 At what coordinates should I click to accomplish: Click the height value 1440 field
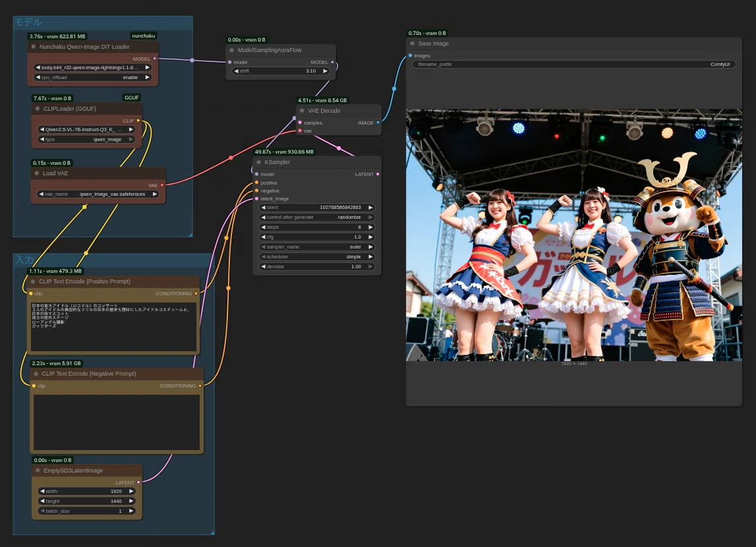pos(86,502)
